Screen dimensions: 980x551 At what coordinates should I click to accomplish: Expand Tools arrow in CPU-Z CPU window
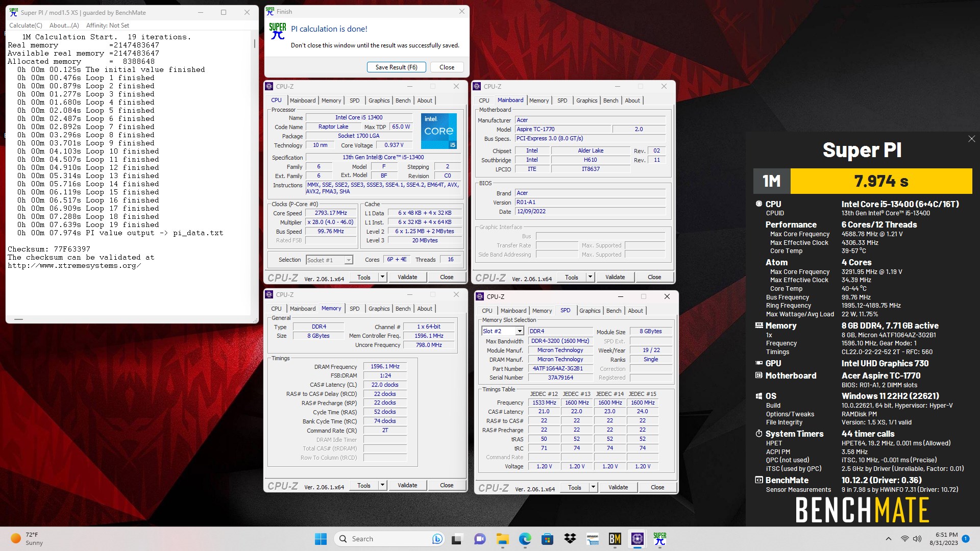382,277
